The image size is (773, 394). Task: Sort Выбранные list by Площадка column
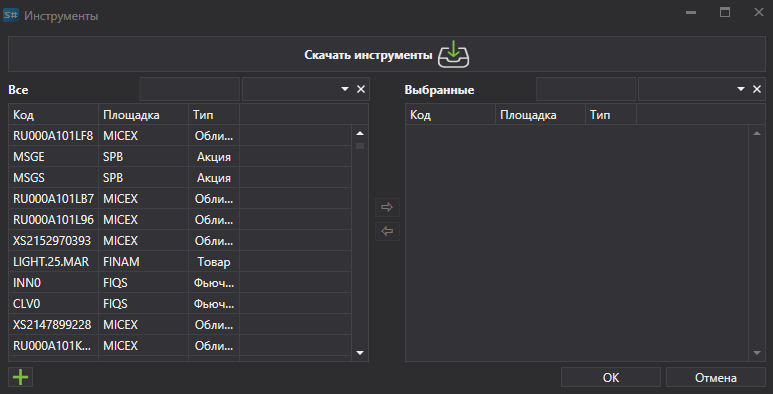point(541,115)
